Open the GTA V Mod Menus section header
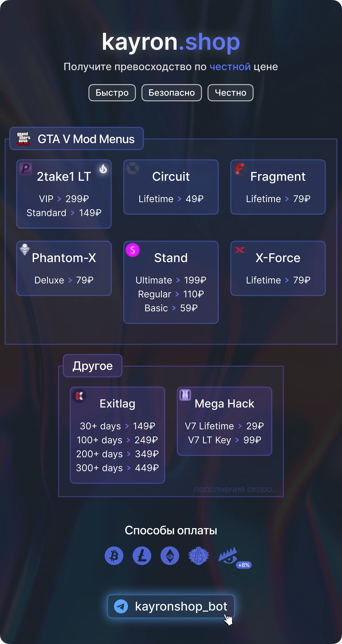 86,139
